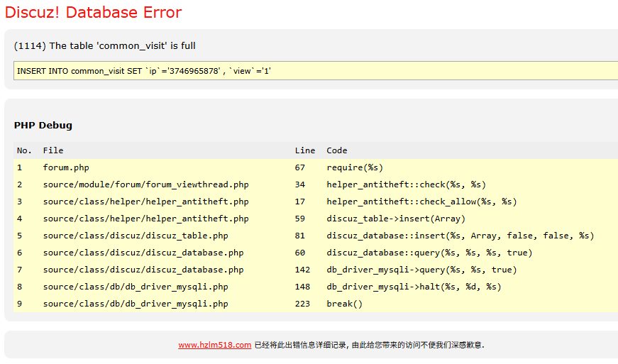Viewport: 618px width, 364px height.
Task: Click the Discuz! Database Error heading
Action: (x=93, y=13)
